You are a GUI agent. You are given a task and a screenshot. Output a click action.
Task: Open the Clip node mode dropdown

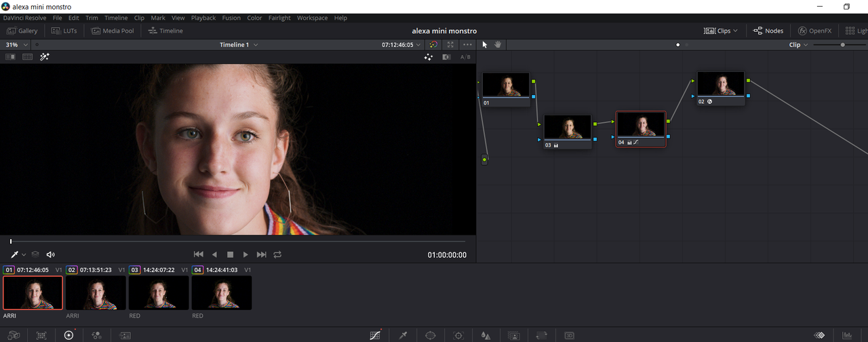(799, 45)
